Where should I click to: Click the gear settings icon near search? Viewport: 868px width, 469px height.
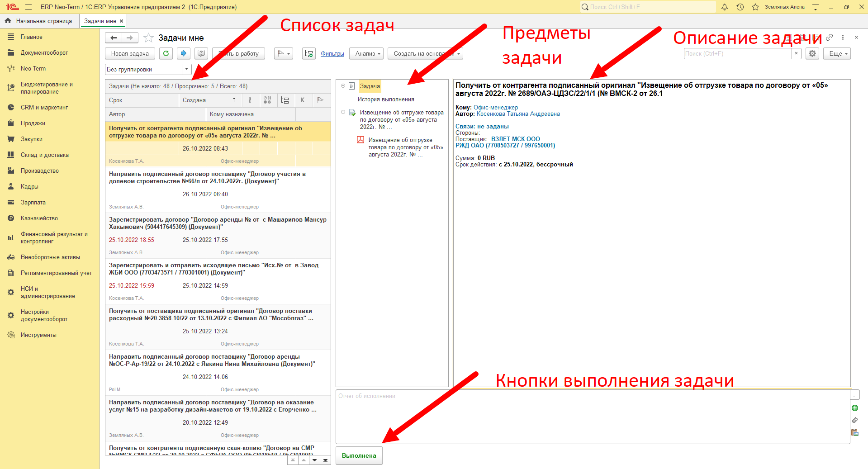[x=812, y=53]
